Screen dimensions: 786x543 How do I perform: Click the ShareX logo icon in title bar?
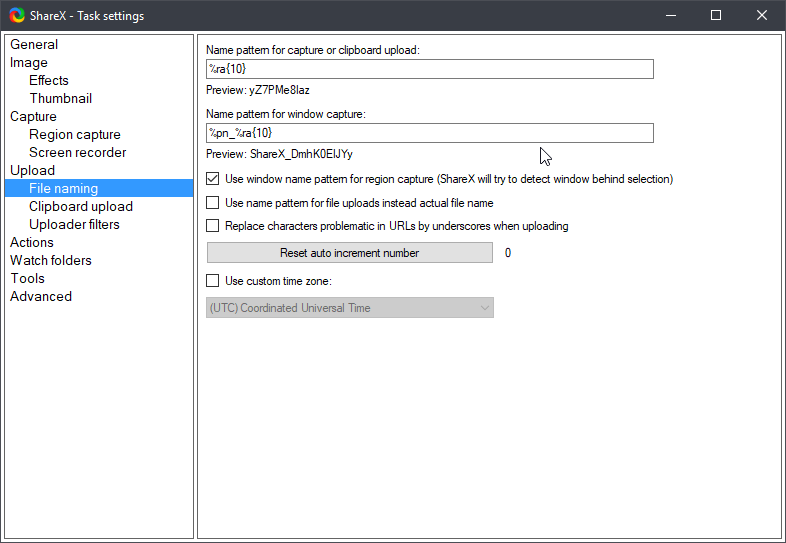tap(17, 16)
